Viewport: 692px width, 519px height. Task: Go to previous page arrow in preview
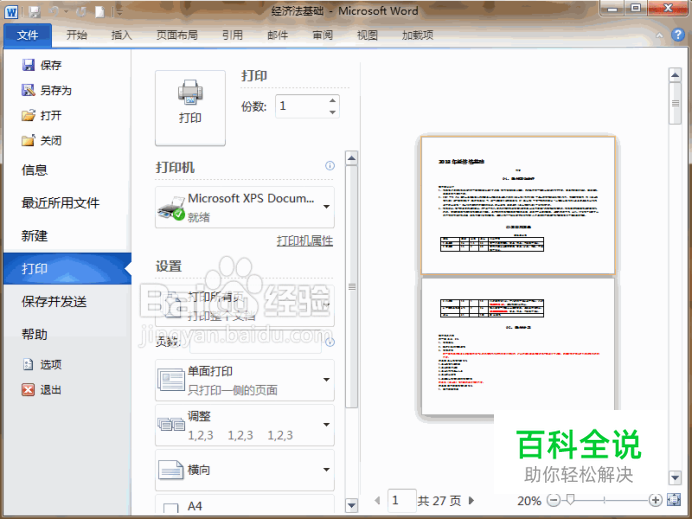[377, 500]
